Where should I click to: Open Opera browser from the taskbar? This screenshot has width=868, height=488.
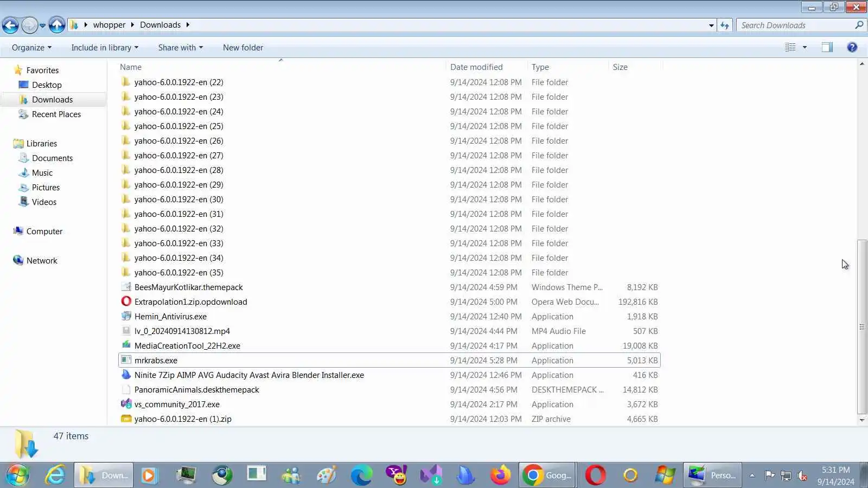tap(595, 476)
